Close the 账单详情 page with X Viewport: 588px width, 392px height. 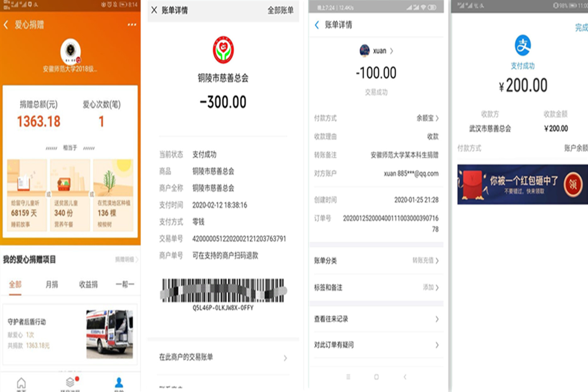[154, 10]
